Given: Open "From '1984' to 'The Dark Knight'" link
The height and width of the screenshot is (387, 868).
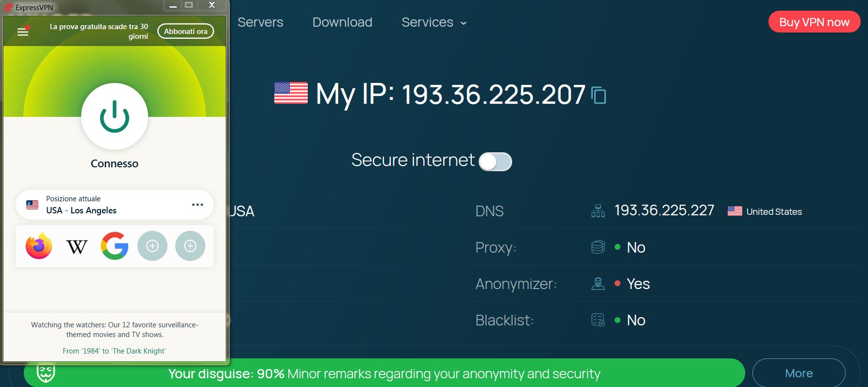Looking at the screenshot, I should pos(114,351).
